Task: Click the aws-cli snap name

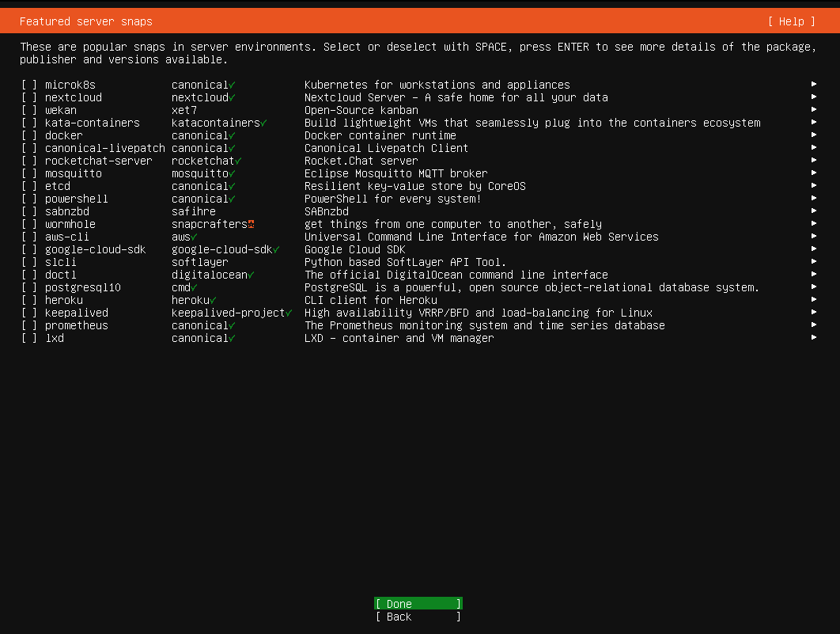Action: (67, 237)
